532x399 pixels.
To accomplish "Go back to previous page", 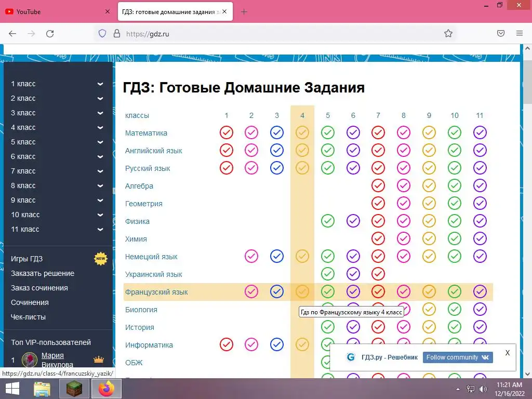I will [12, 34].
